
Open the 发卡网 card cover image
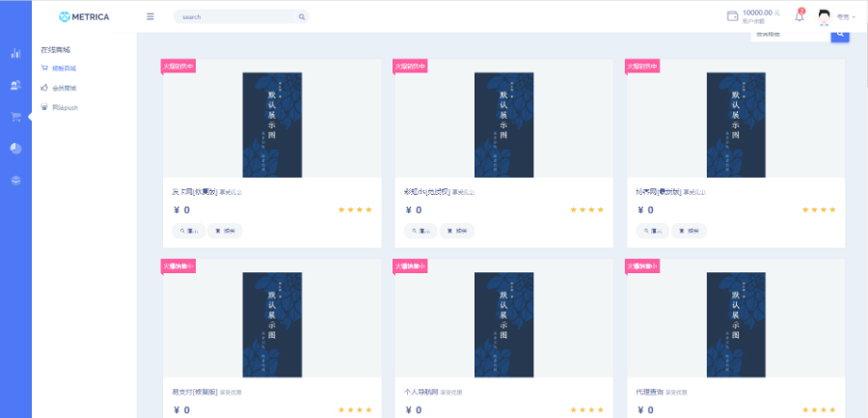pos(272,125)
